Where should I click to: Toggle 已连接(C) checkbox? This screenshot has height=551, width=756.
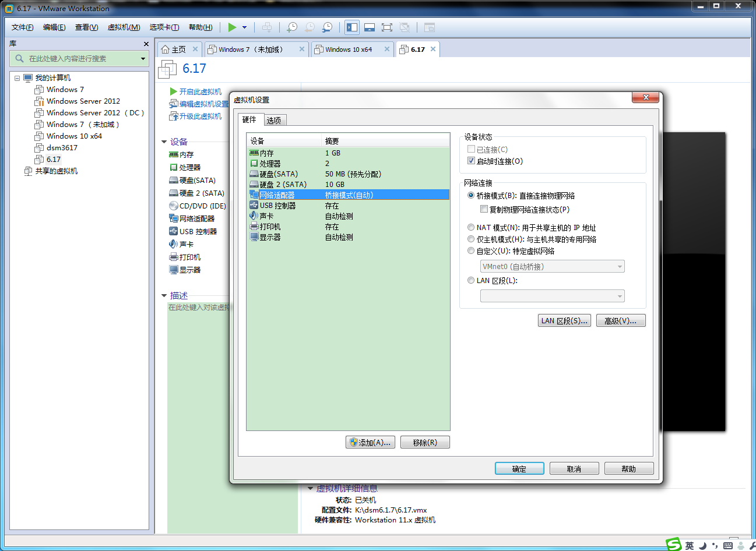(x=471, y=149)
